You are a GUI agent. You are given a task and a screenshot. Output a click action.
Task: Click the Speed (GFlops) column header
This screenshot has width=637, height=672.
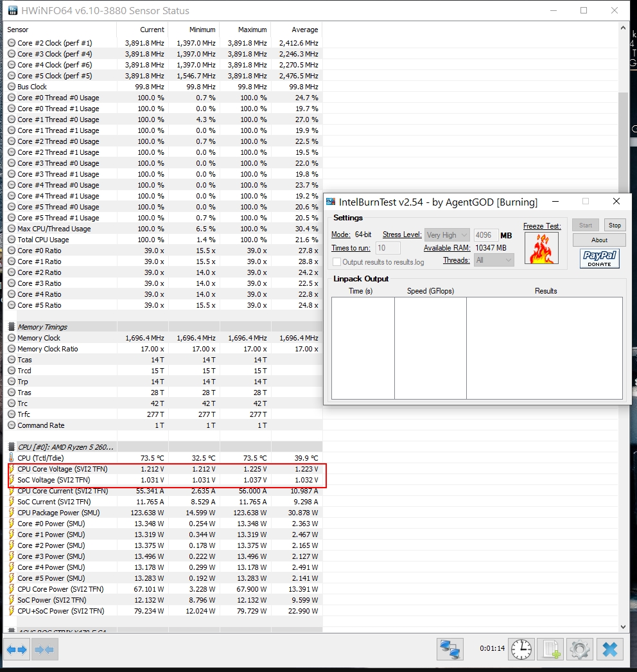pyautogui.click(x=430, y=291)
